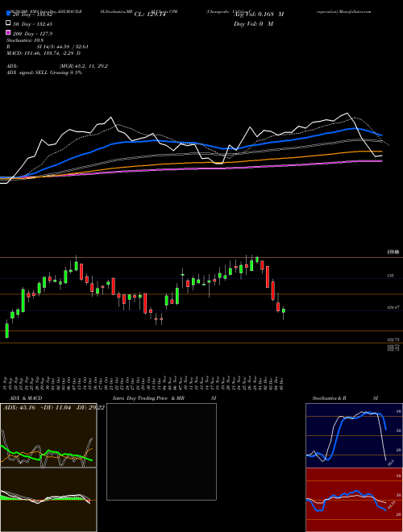Click the 'ADX signal: SELL Growing @ 5%' text

click(x=44, y=73)
